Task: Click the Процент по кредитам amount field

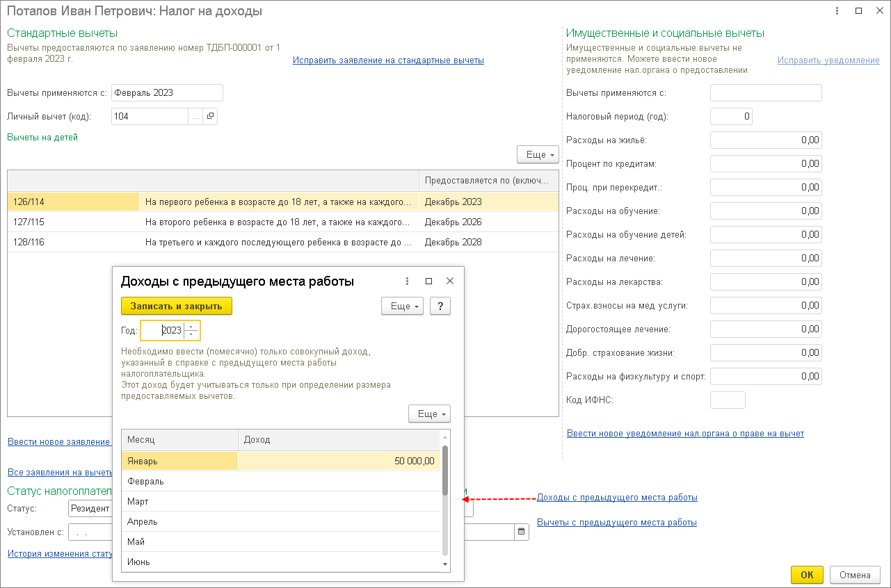Action: (766, 163)
